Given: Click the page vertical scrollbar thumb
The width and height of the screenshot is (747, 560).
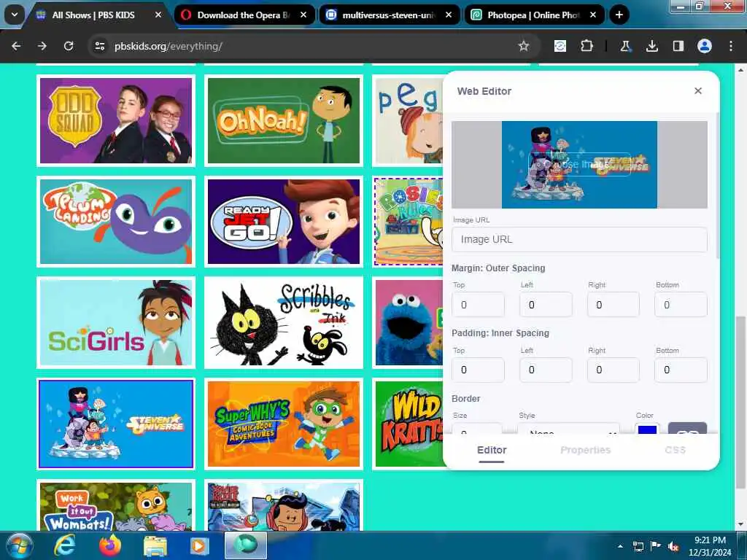Looking at the screenshot, I should pyautogui.click(x=741, y=402).
